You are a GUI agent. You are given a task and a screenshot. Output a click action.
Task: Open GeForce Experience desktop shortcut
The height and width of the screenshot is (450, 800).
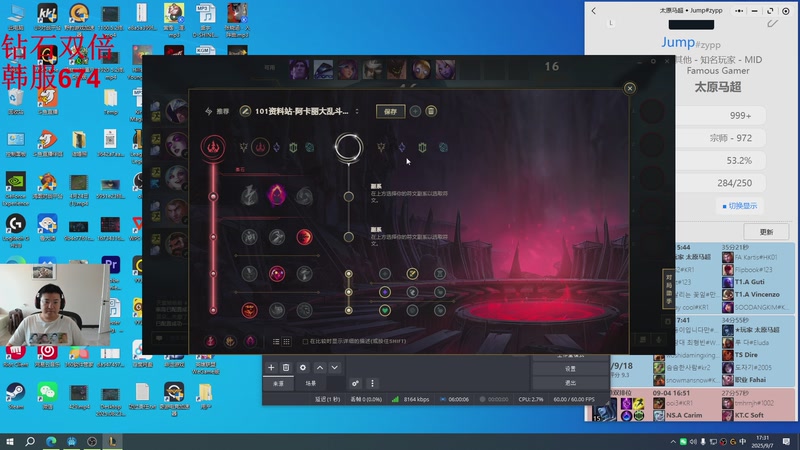[x=15, y=189]
